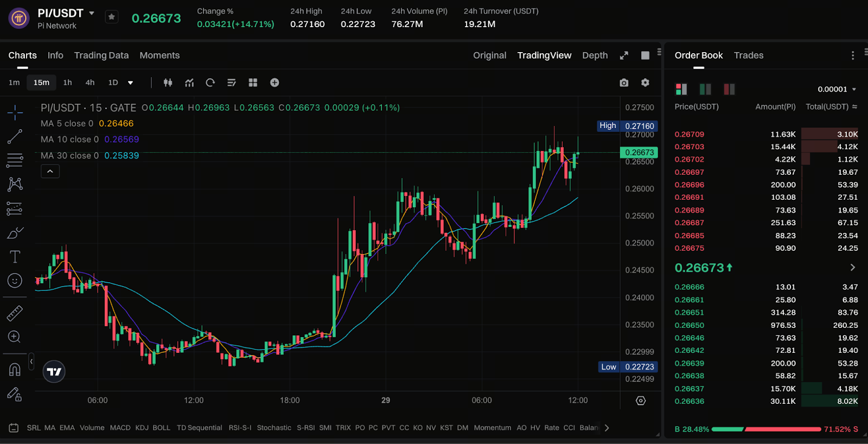Toggle magnet mode for drawings
Screen dimensions: 868x444
coord(15,370)
